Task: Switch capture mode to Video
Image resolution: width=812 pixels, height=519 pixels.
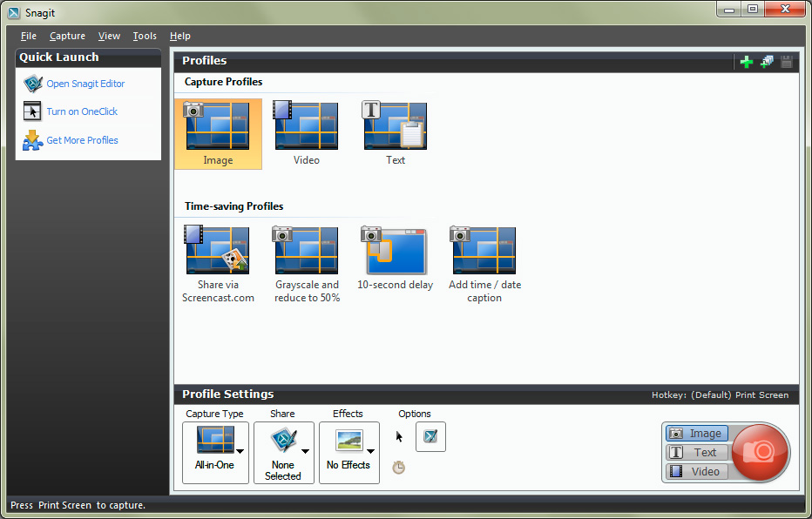Action: click(x=696, y=471)
